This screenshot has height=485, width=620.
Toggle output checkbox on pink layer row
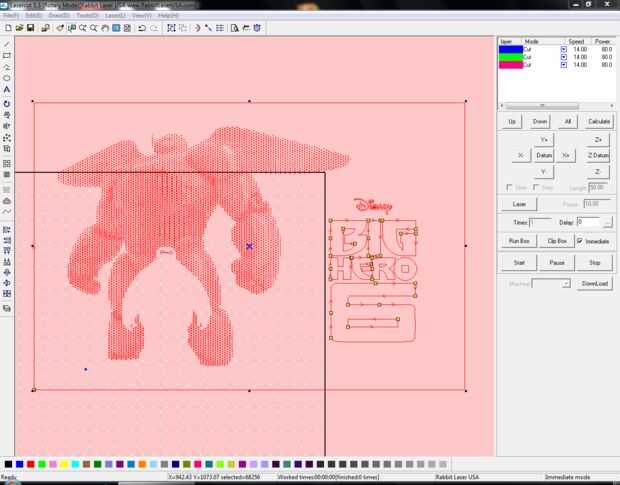click(x=564, y=65)
